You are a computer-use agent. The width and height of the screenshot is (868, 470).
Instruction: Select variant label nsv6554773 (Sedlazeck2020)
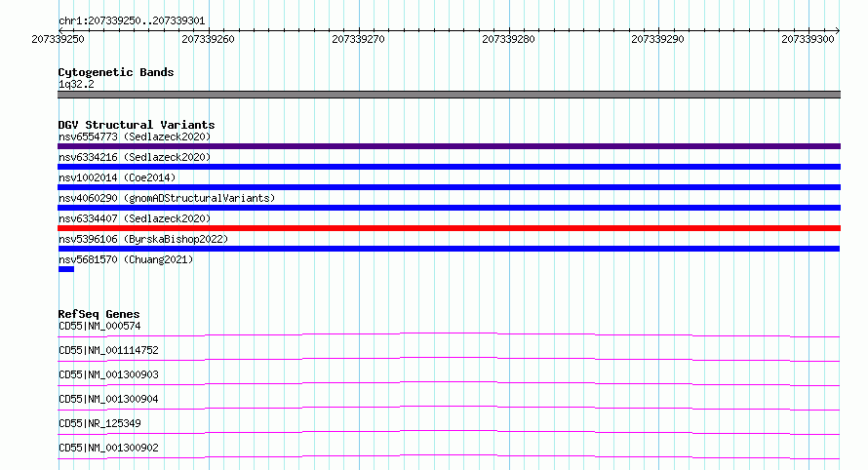[135, 137]
